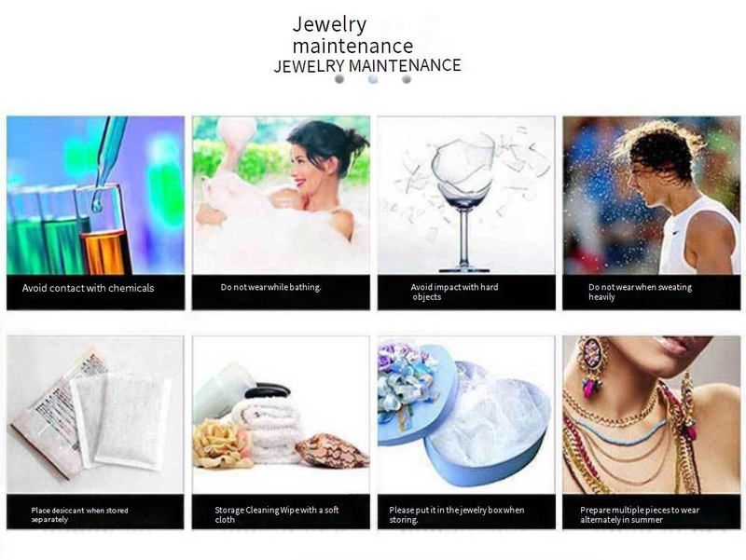Click the woman bathing in foam image
746x560 pixels.
(x=281, y=196)
